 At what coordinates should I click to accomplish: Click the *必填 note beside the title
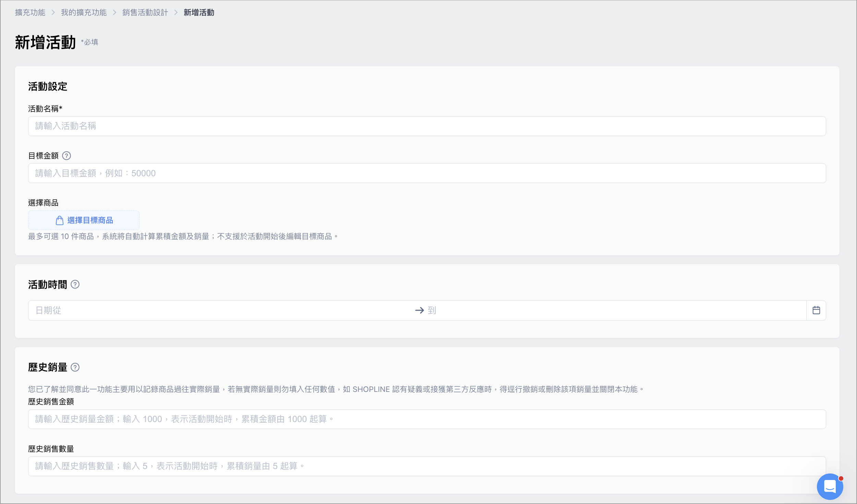point(89,42)
